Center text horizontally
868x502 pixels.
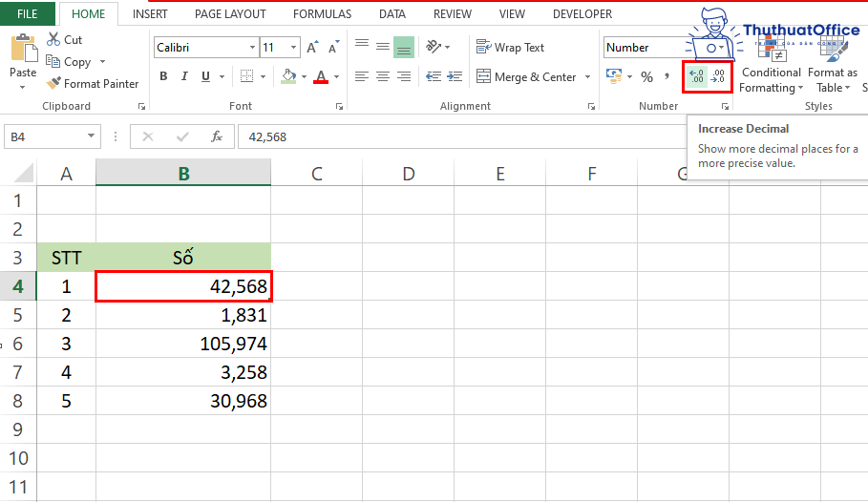coord(383,76)
